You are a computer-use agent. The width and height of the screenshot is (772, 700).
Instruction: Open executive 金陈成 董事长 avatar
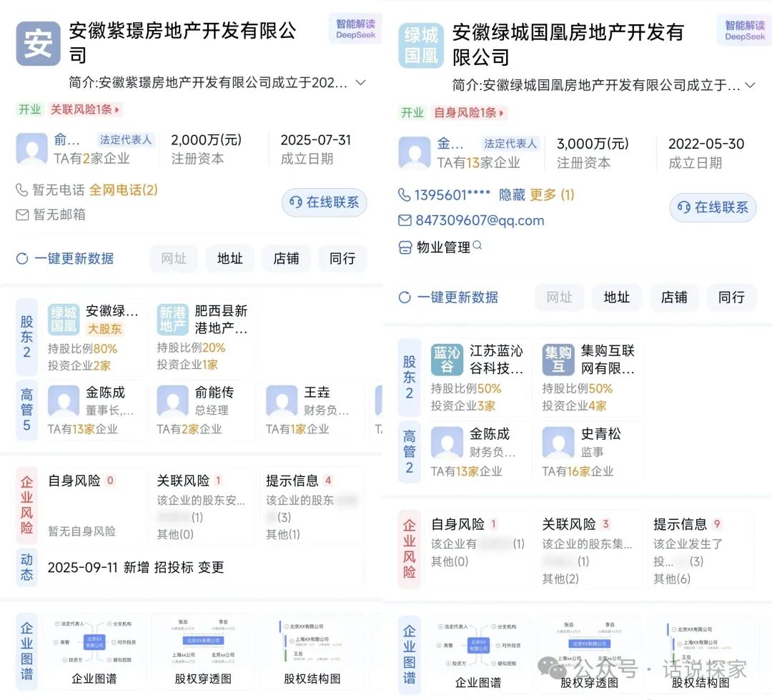[x=63, y=400]
